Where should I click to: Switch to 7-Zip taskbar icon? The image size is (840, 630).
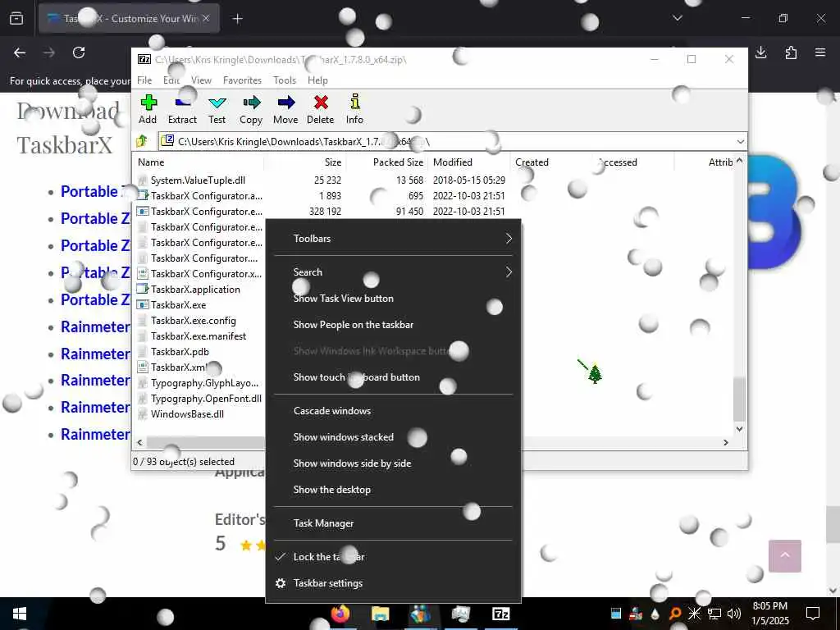tap(501, 614)
